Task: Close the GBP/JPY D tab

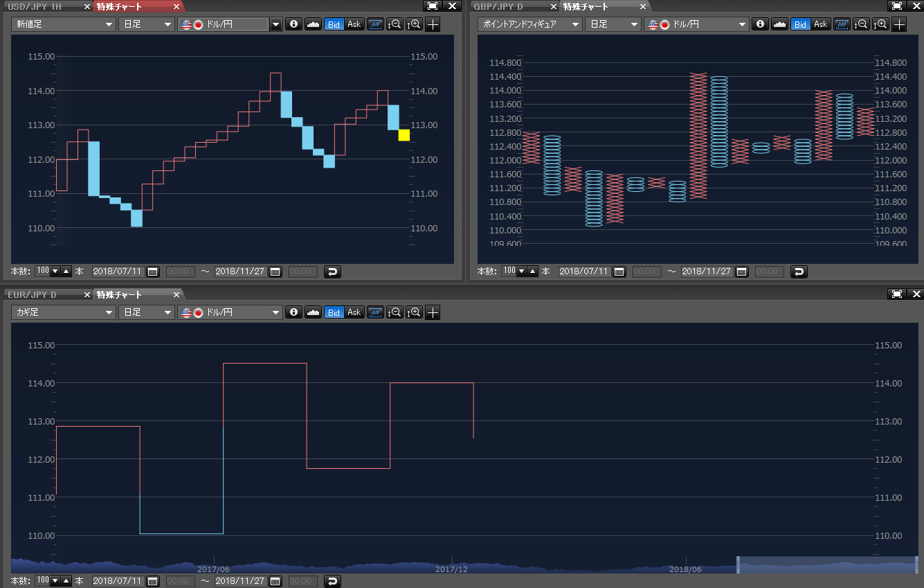Action: pyautogui.click(x=553, y=6)
